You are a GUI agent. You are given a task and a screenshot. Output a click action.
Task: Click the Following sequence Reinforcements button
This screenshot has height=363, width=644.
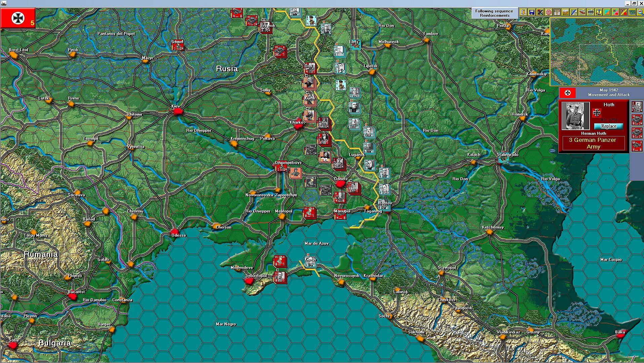coord(494,13)
